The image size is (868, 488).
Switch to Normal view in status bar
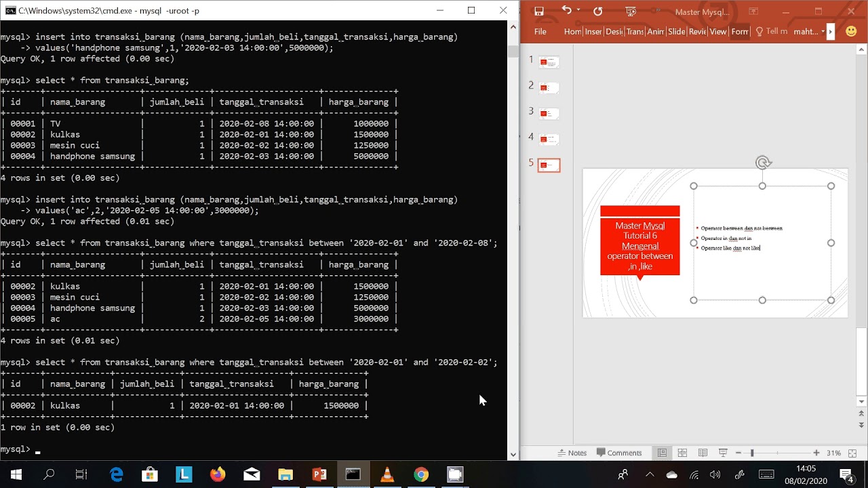pos(662,453)
